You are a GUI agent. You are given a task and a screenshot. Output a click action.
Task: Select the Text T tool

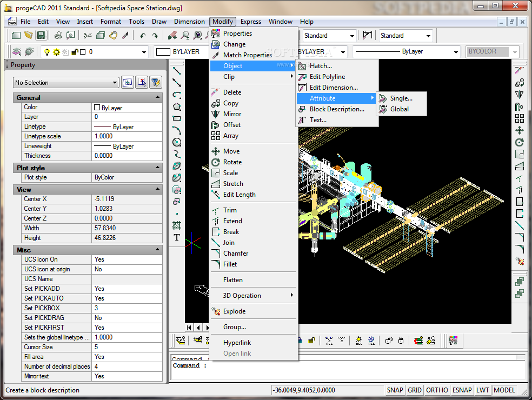(x=177, y=237)
